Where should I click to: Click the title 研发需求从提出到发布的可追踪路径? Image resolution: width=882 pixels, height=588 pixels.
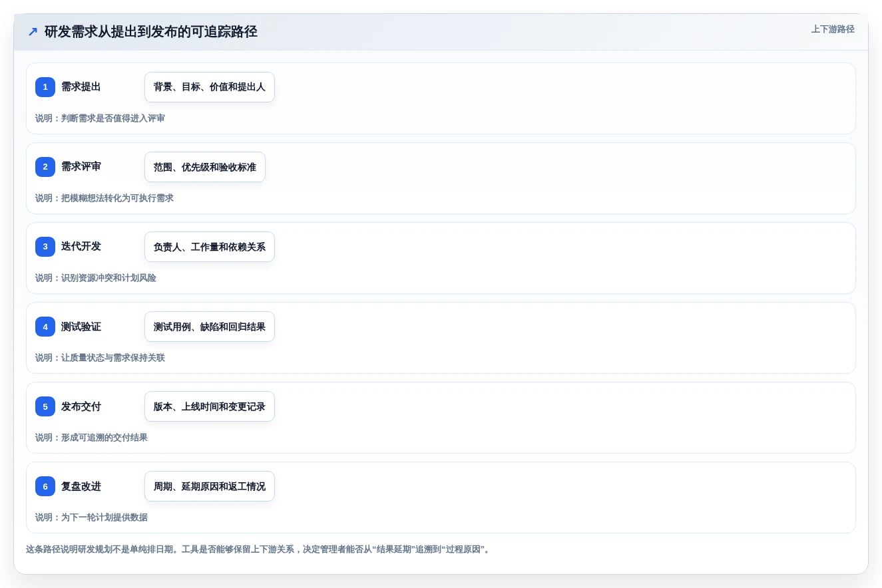click(151, 31)
